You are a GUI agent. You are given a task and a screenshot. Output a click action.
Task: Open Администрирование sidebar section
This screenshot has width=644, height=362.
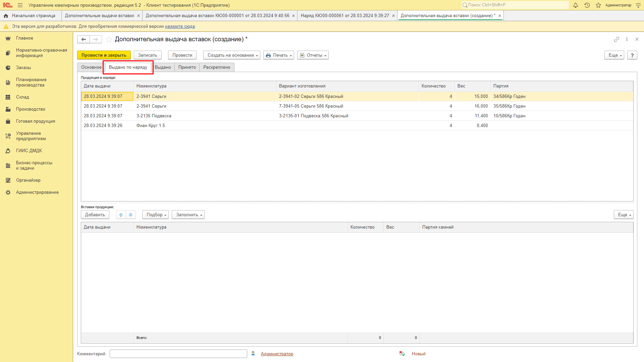point(37,192)
